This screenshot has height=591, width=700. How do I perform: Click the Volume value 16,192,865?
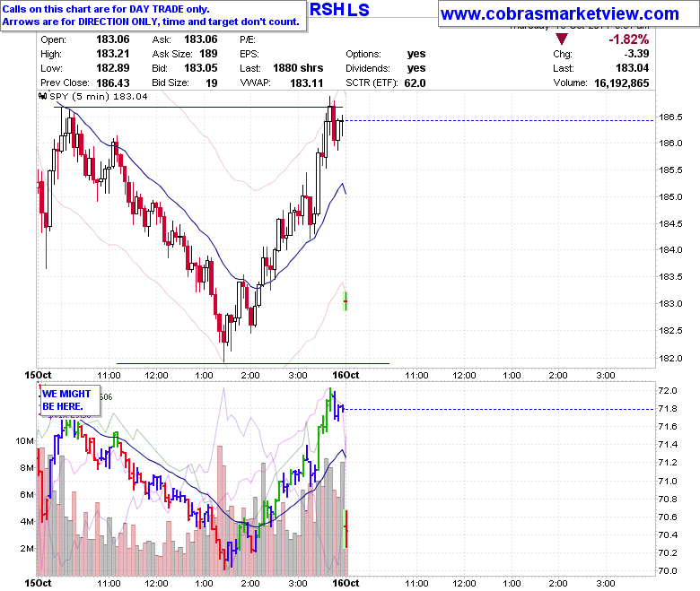(621, 83)
